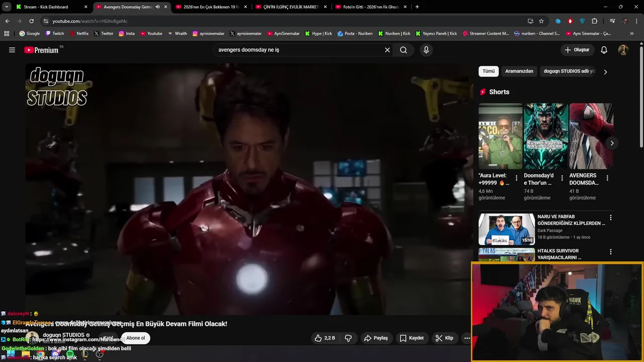Image resolution: width=644 pixels, height=362 pixels.
Task: Mute the Avengers Doomsday tab audio
Action: pyautogui.click(x=157, y=7)
